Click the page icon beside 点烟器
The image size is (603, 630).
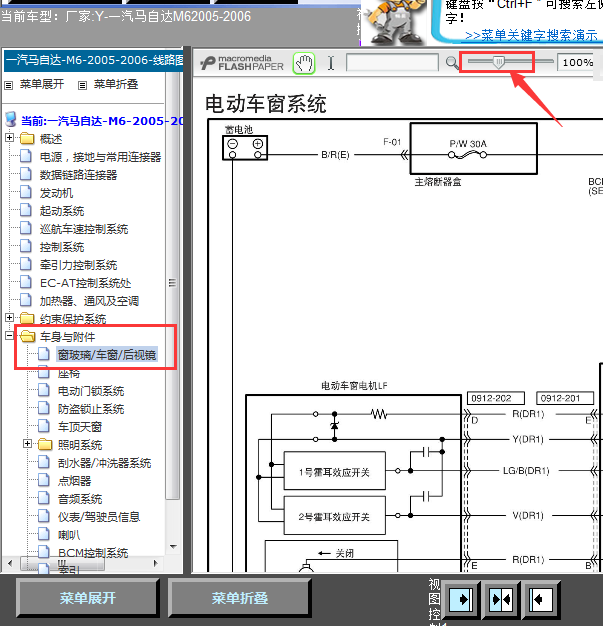tap(43, 480)
